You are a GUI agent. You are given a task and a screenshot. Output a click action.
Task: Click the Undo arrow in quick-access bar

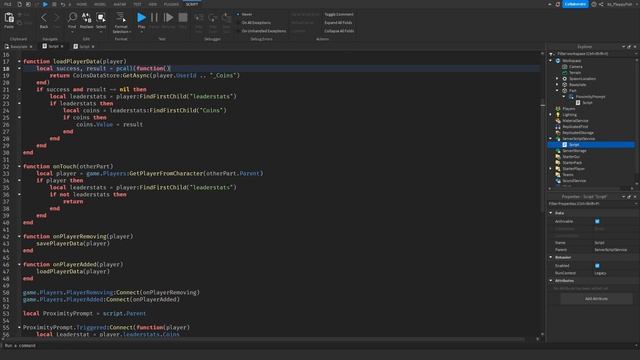coord(62,4)
